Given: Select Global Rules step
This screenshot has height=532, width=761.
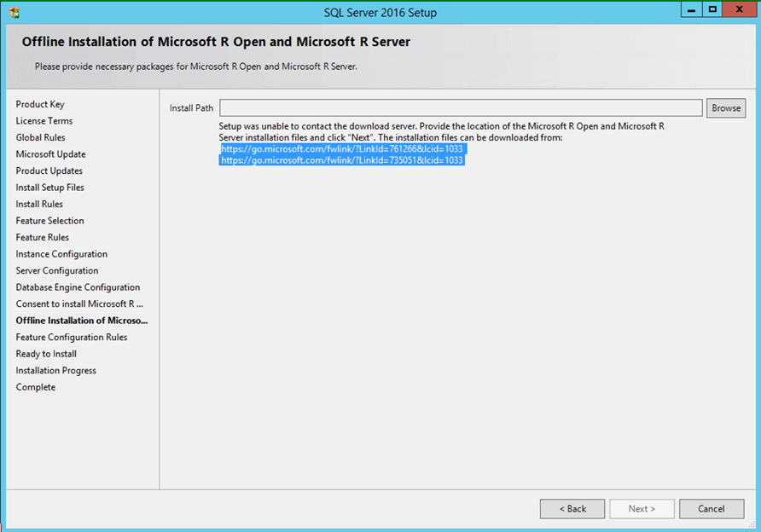Looking at the screenshot, I should coord(40,137).
